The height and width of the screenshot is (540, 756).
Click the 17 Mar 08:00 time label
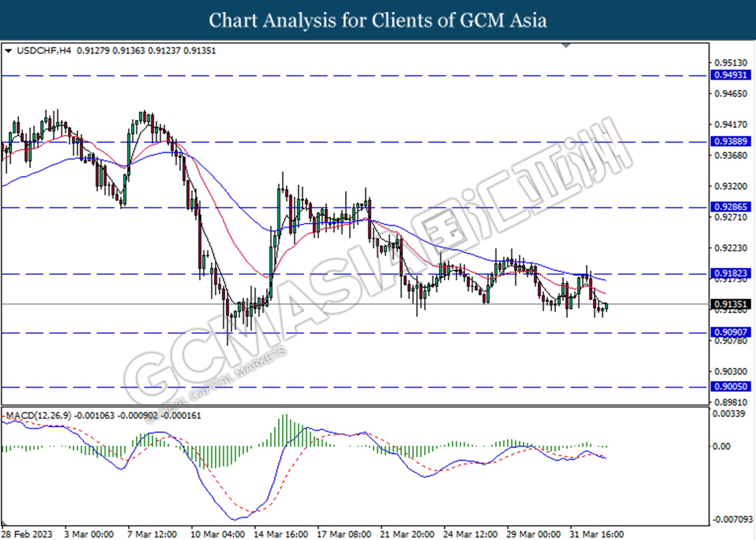point(344,534)
